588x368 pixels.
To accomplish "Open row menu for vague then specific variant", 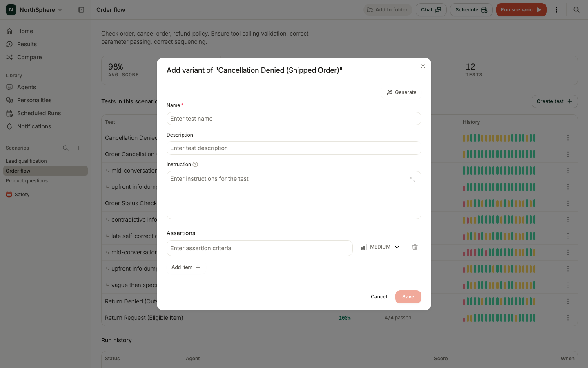I will tap(568, 285).
